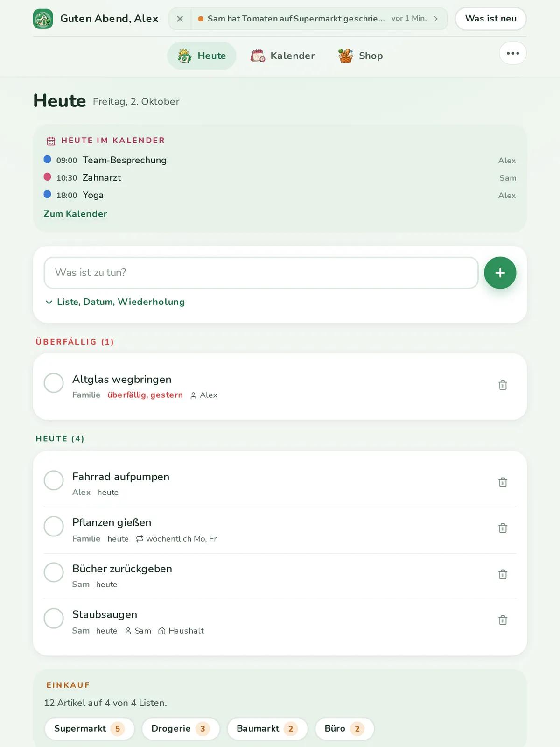This screenshot has width=560, height=747.
Task: Click the Altglas wegbringen task title
Action: pyautogui.click(x=122, y=379)
